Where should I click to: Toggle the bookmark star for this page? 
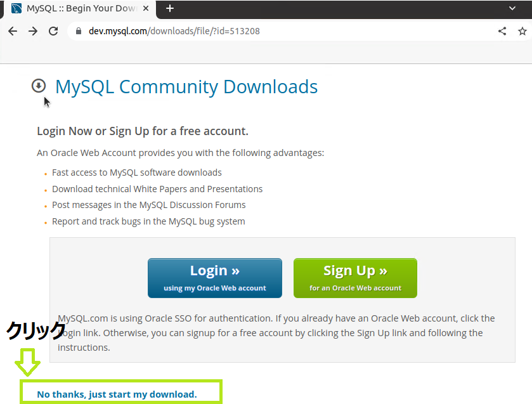tap(524, 30)
